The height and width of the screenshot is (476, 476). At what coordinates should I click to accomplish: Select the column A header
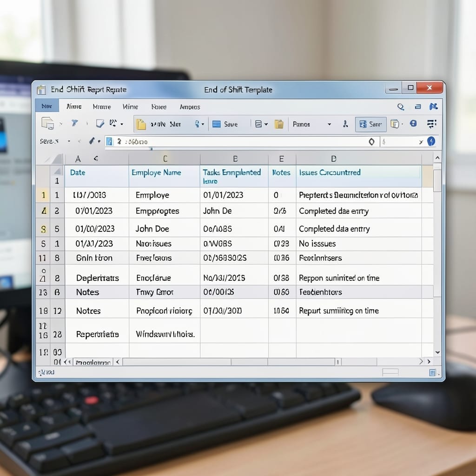78,159
